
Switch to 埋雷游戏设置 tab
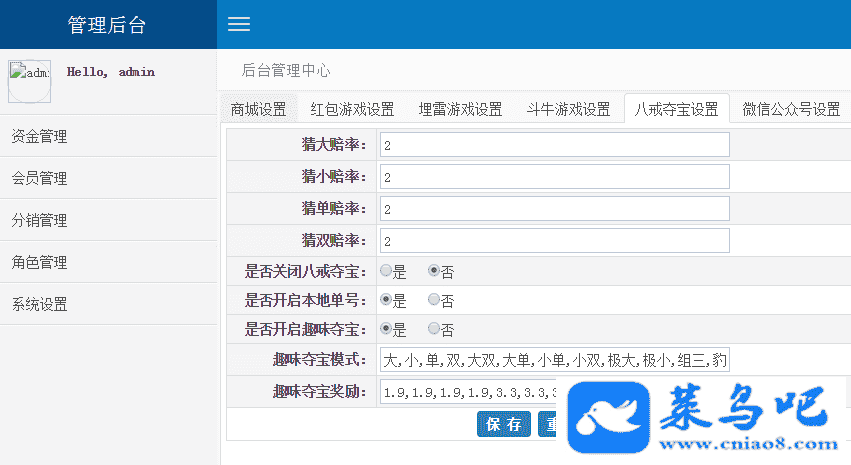[460, 109]
